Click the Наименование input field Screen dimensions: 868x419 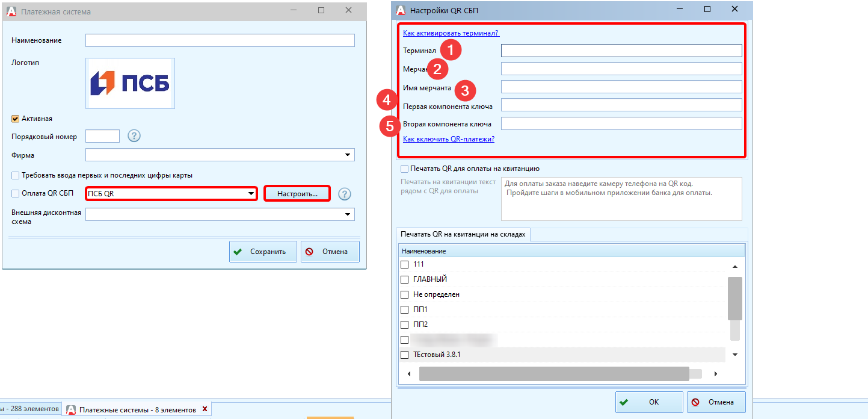click(x=220, y=40)
